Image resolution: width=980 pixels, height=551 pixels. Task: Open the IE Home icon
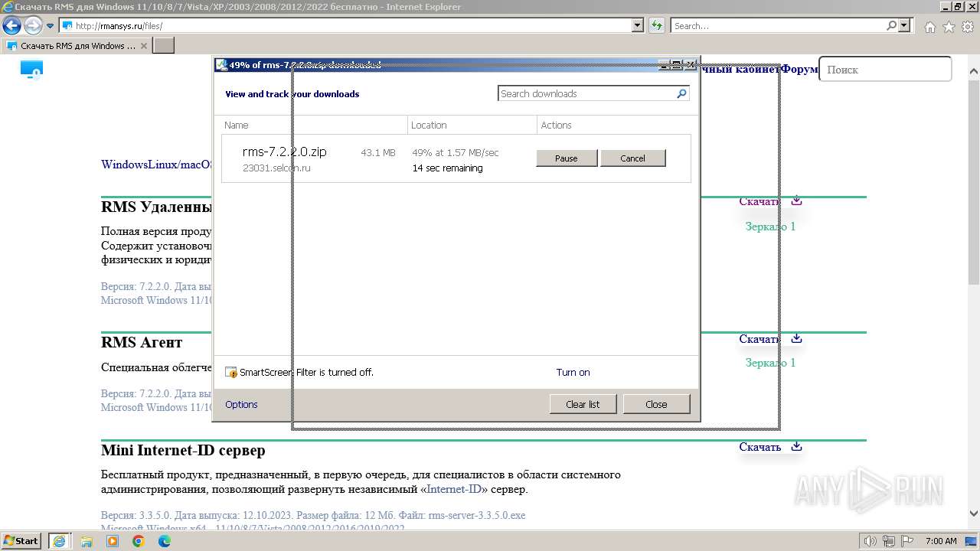[929, 27]
